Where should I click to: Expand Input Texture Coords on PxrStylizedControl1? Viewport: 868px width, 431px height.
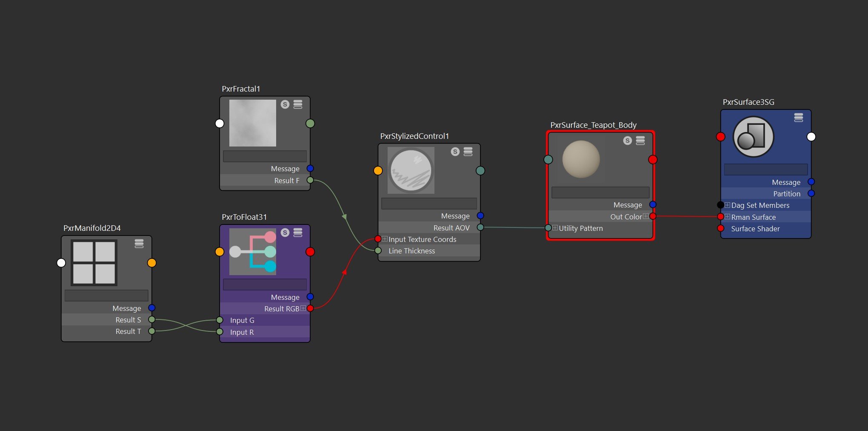384,239
